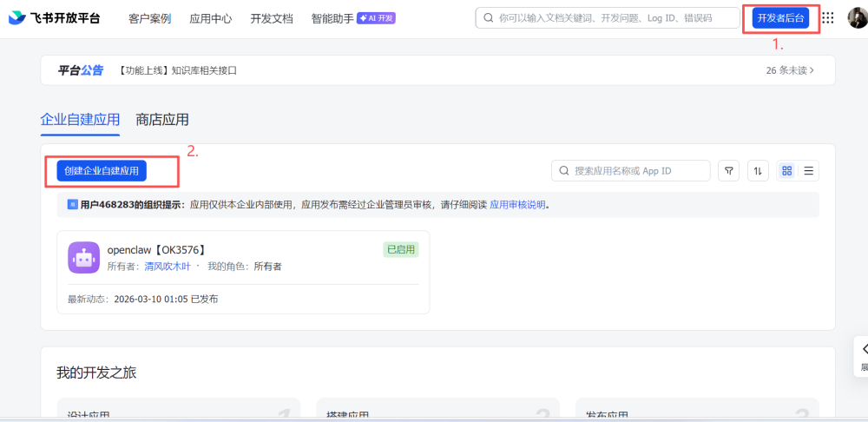Screen dimensions: 868x422
Task: Click the Feishu Open Platform logo
Action: pos(54,18)
